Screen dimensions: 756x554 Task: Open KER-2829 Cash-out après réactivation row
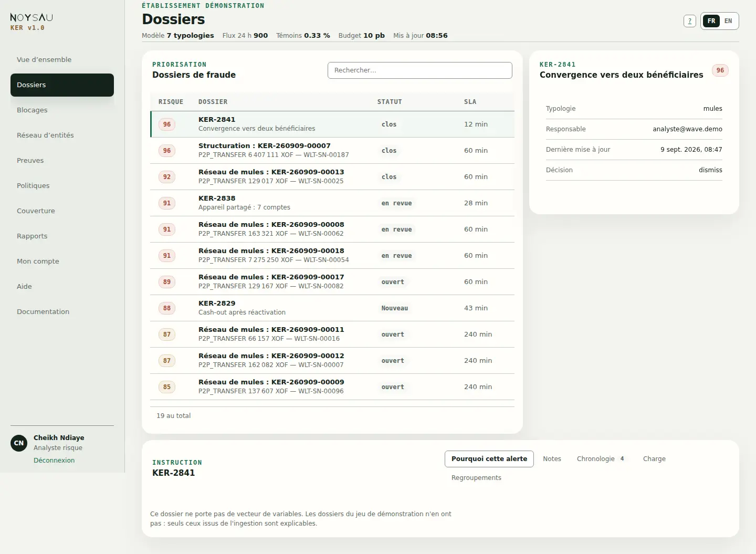point(332,308)
